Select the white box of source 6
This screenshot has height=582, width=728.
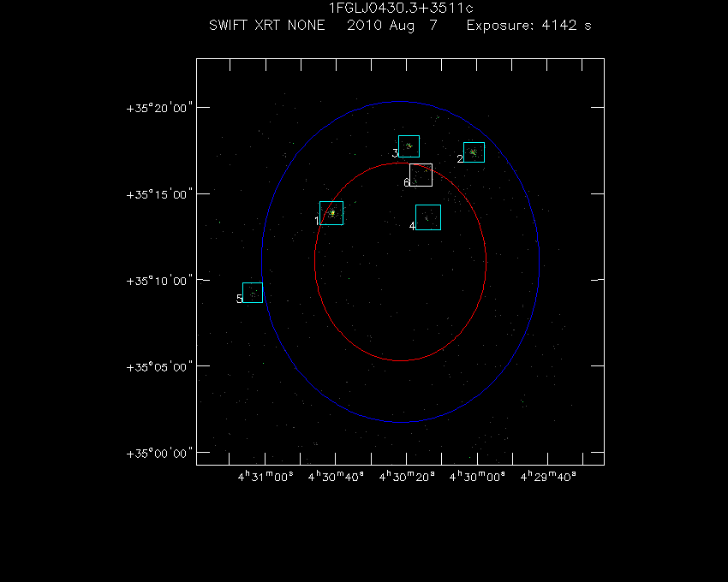421,175
